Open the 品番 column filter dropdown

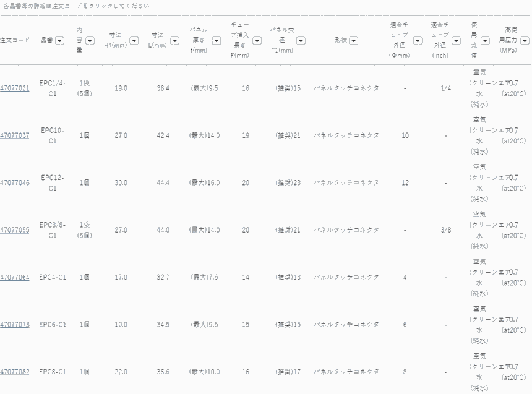point(59,41)
